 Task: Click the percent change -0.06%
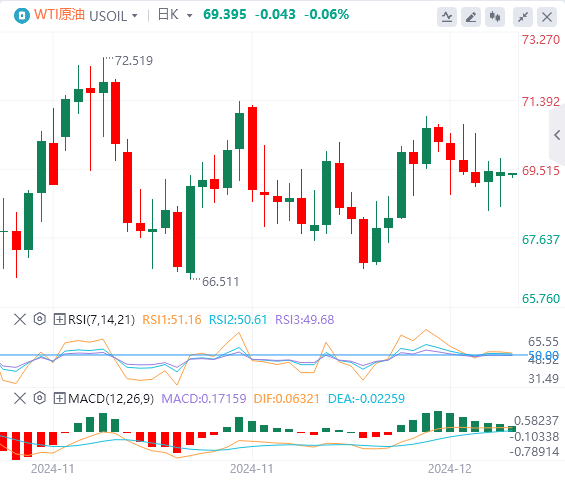click(327, 15)
